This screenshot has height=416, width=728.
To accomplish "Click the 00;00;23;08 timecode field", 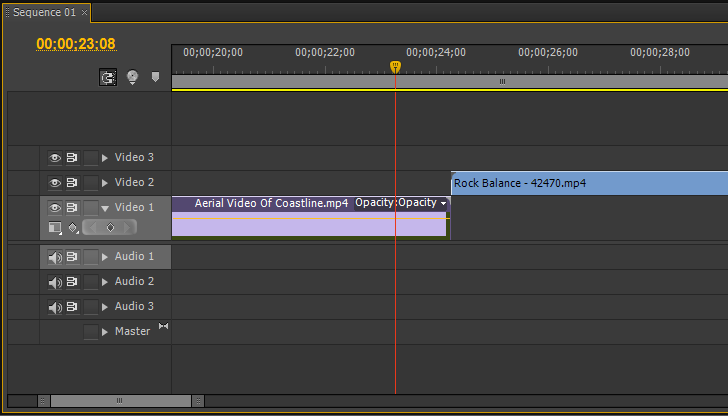I will point(76,44).
